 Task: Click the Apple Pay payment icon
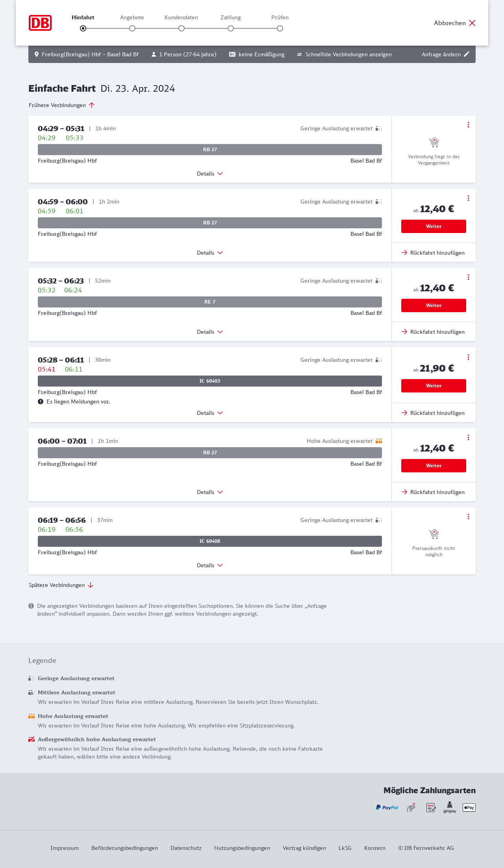(x=469, y=807)
